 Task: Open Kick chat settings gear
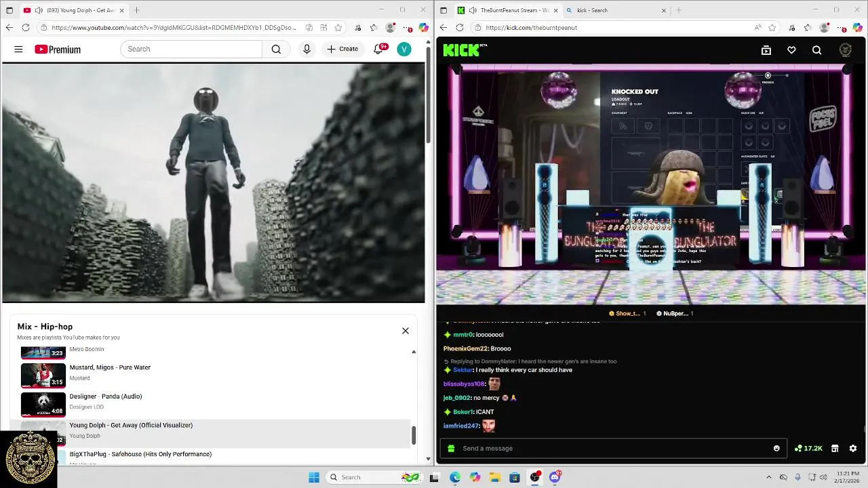coord(853,448)
